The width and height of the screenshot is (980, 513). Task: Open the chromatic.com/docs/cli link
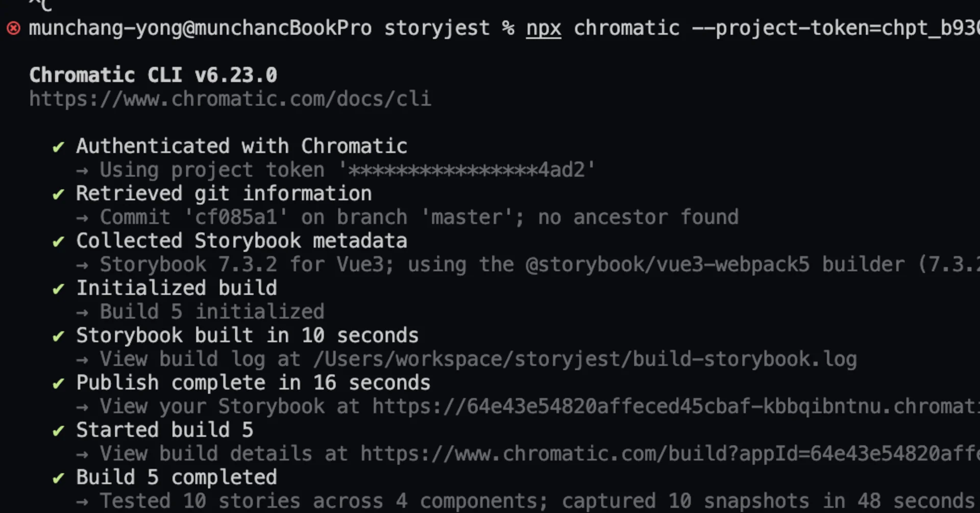coord(230,98)
